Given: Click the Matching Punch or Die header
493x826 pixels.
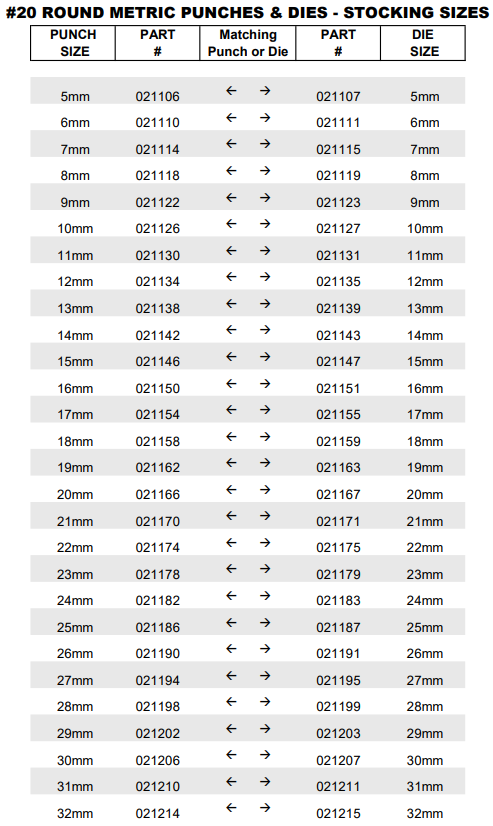Looking at the screenshot, I should coord(248,43).
